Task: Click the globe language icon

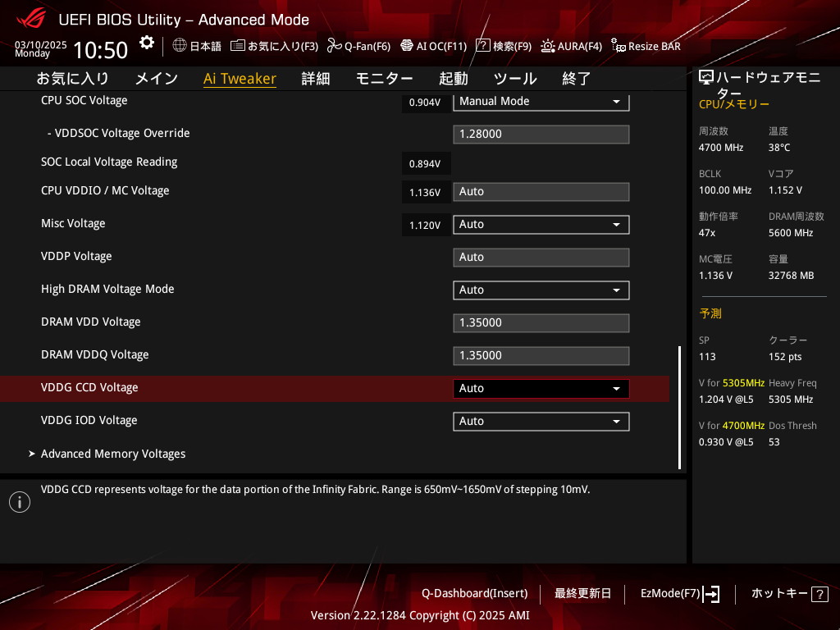Action: coord(180,46)
